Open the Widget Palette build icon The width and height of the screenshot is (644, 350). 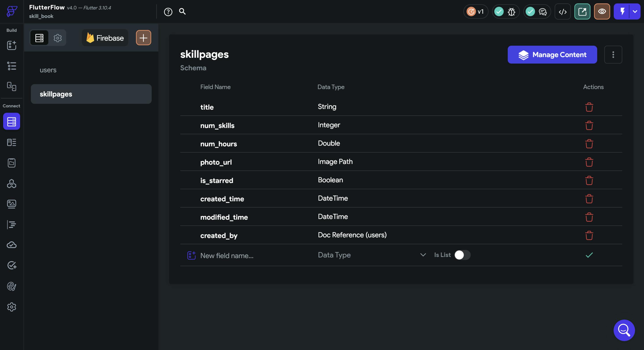pyautogui.click(x=11, y=45)
